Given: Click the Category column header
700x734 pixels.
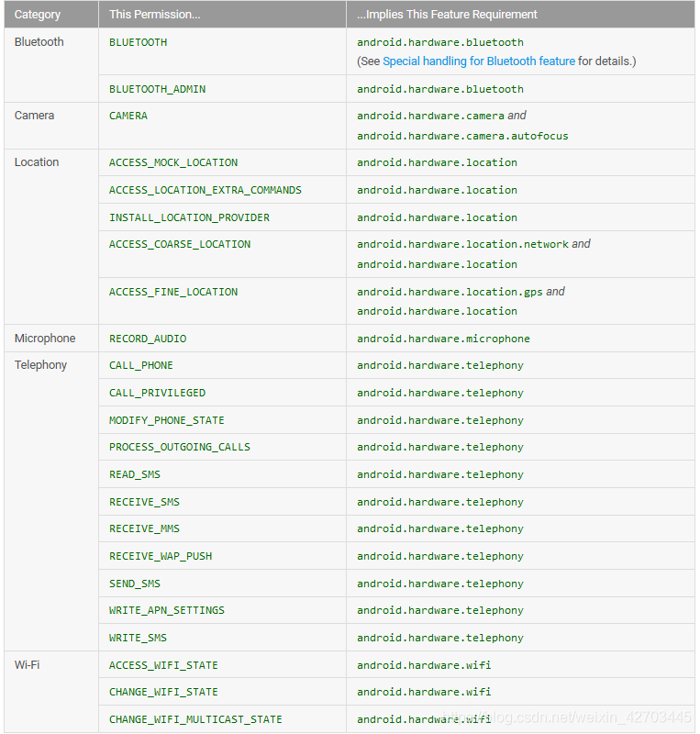Looking at the screenshot, I should pos(38,15).
